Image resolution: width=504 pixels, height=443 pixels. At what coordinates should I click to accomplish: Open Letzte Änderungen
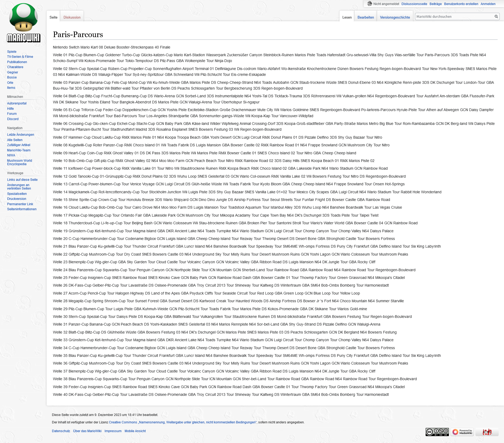(x=21, y=135)
